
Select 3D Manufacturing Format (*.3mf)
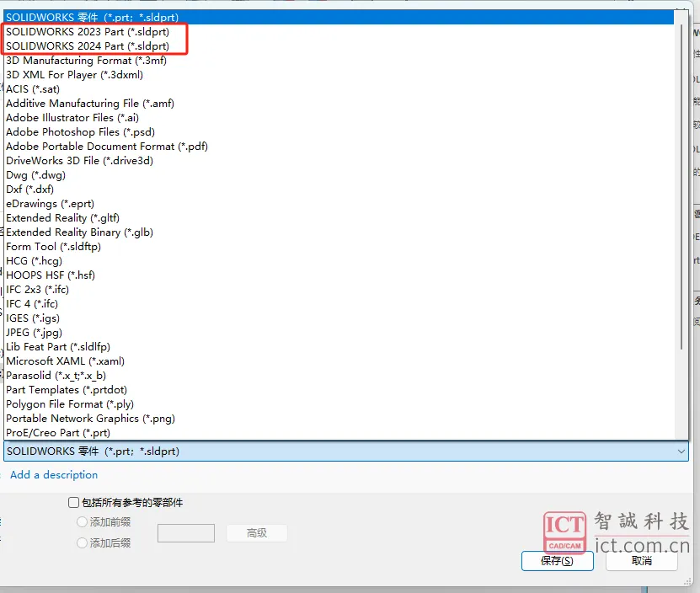pos(339,61)
